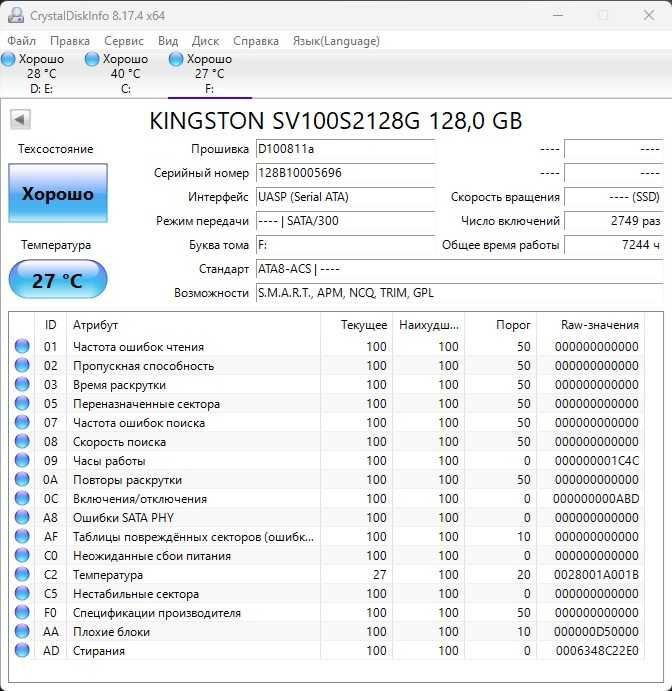This screenshot has width=672, height=691.
Task: Click the Скорость вращения value (SSD)
Action: click(614, 197)
